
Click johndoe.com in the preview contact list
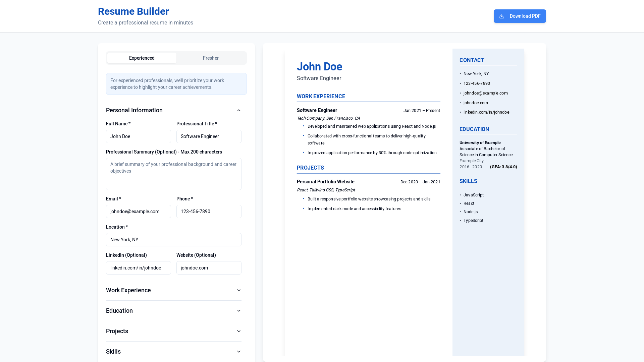point(476,103)
